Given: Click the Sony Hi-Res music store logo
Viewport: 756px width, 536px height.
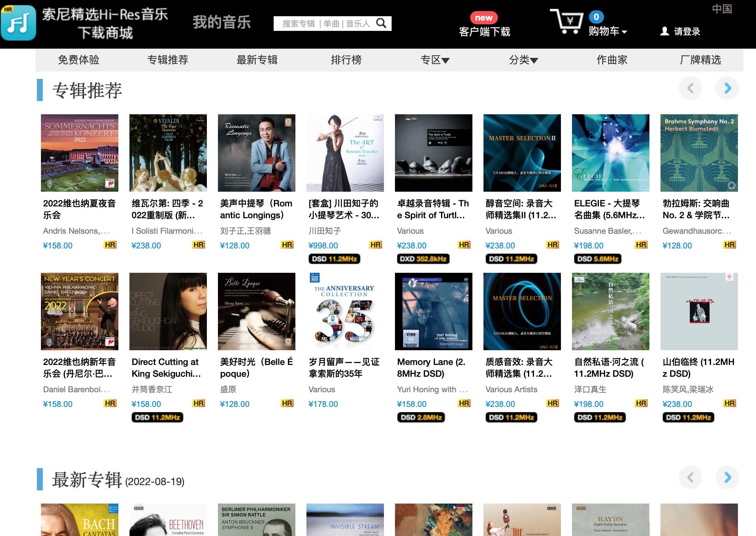Looking at the screenshot, I should (x=18, y=23).
